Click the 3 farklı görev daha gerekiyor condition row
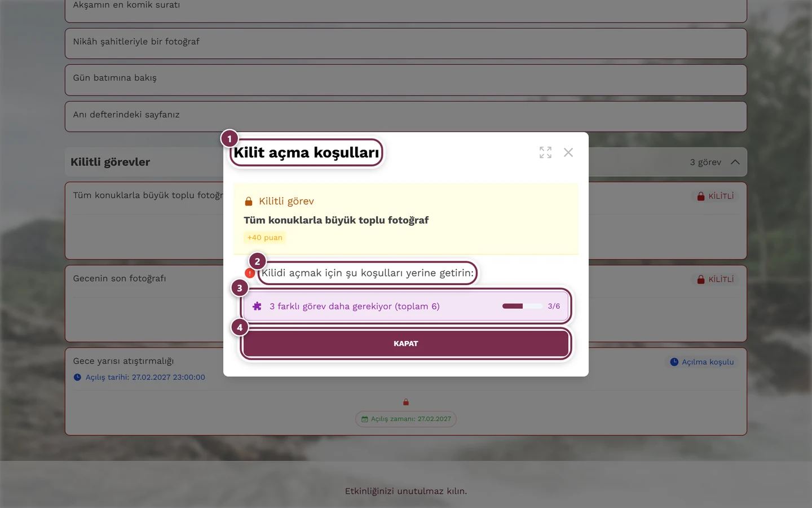The image size is (812, 508). click(x=406, y=306)
